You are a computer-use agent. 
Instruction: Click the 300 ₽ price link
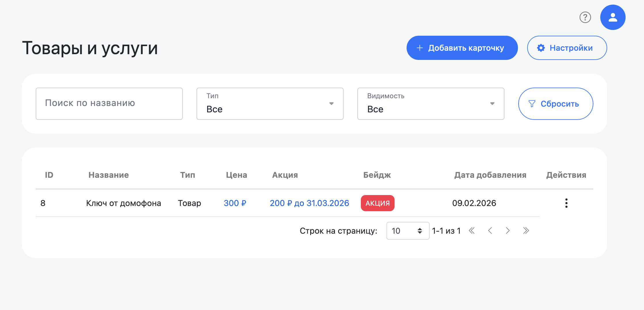(235, 203)
